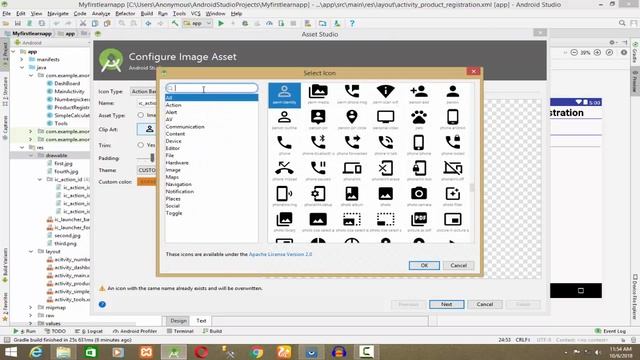Open the help question mark in Asset Studio

point(102,304)
